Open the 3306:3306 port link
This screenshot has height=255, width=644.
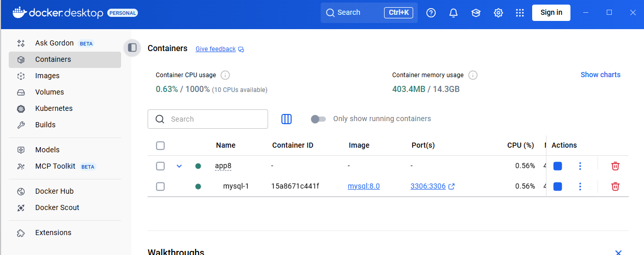click(x=428, y=186)
